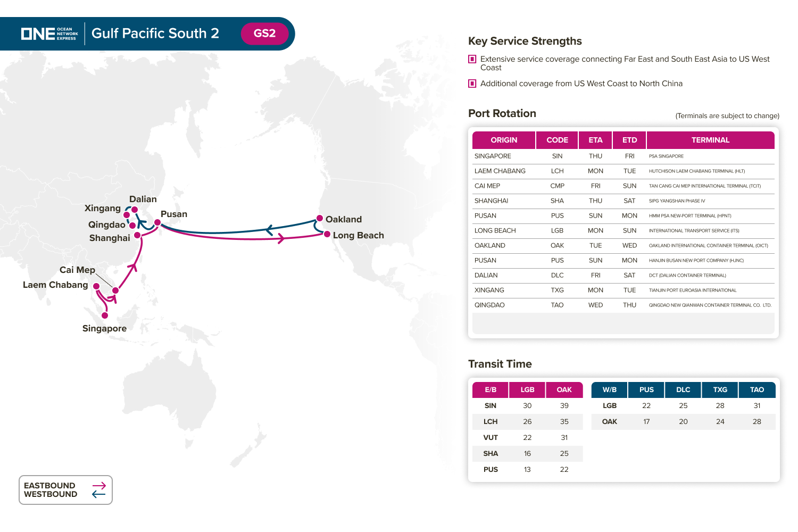Screen dimensions: 798x532
Task: Click the TXG column header in transit table
Action: coord(720,390)
